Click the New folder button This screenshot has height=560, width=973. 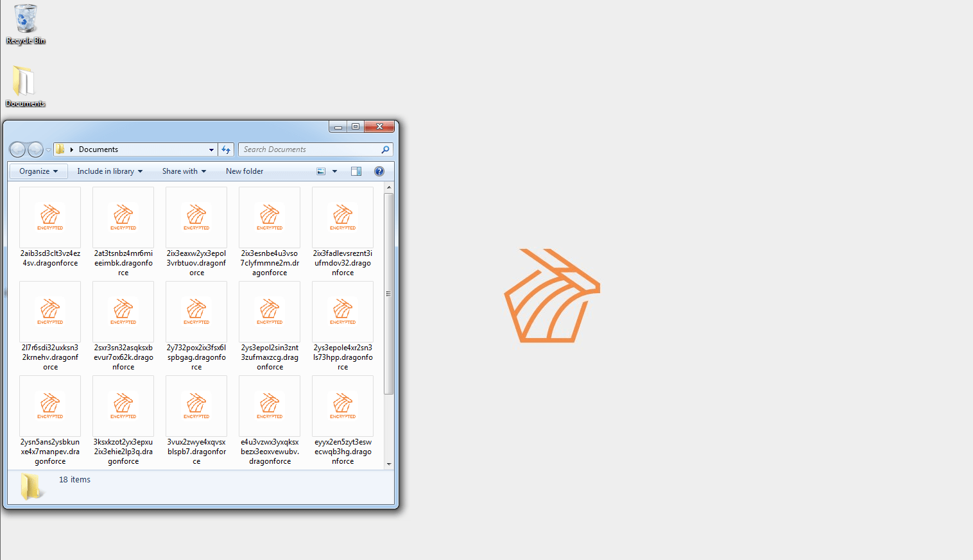(x=244, y=171)
